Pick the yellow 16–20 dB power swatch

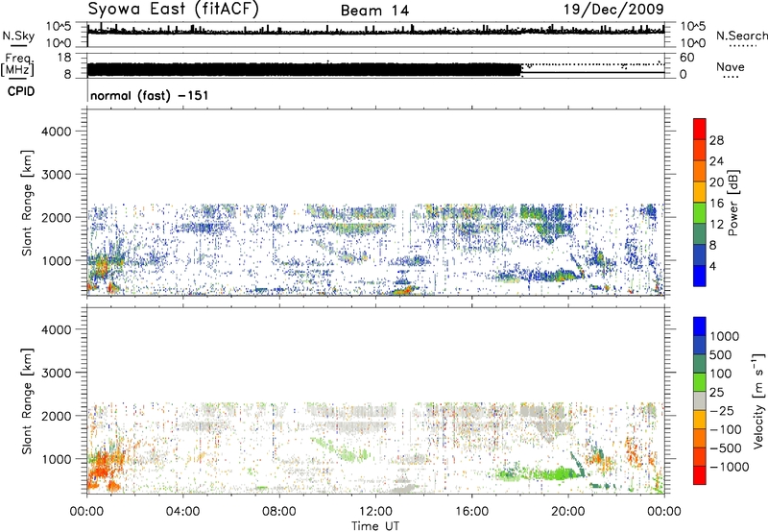tap(700, 191)
